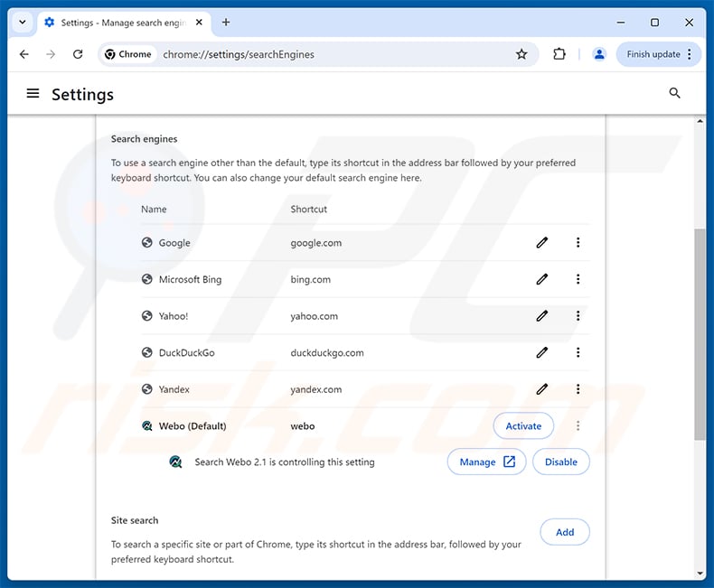714x588 pixels.
Task: Minimize the Chrome window
Action: [621, 23]
